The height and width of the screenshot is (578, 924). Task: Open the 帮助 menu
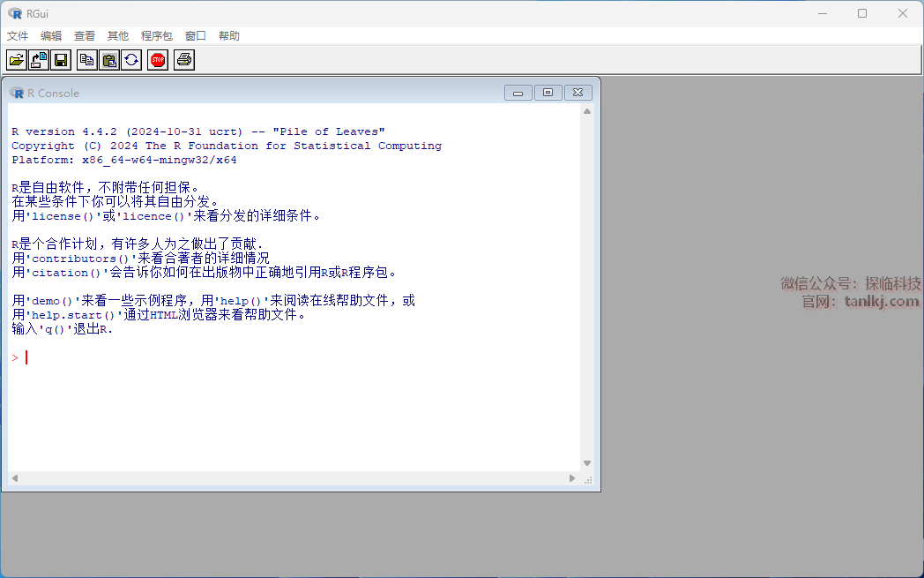click(x=229, y=36)
